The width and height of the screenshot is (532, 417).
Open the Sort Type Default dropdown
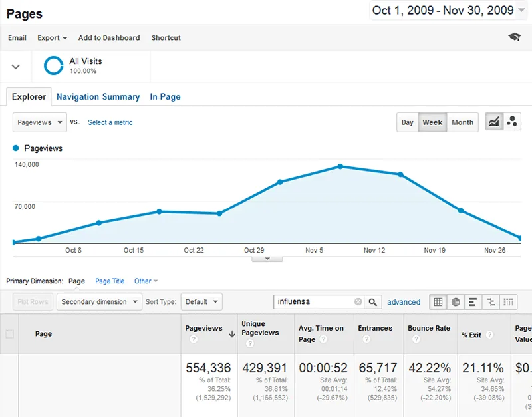(x=201, y=302)
